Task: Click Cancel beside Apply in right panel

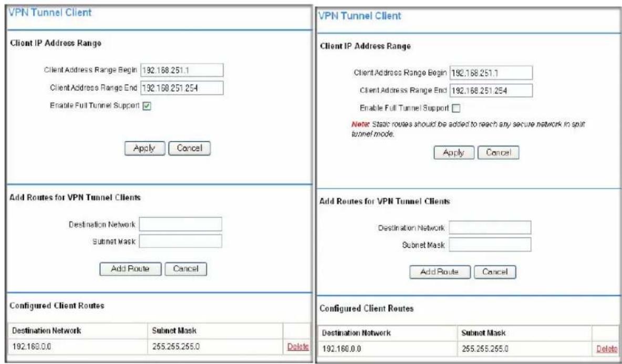Action: (498, 153)
